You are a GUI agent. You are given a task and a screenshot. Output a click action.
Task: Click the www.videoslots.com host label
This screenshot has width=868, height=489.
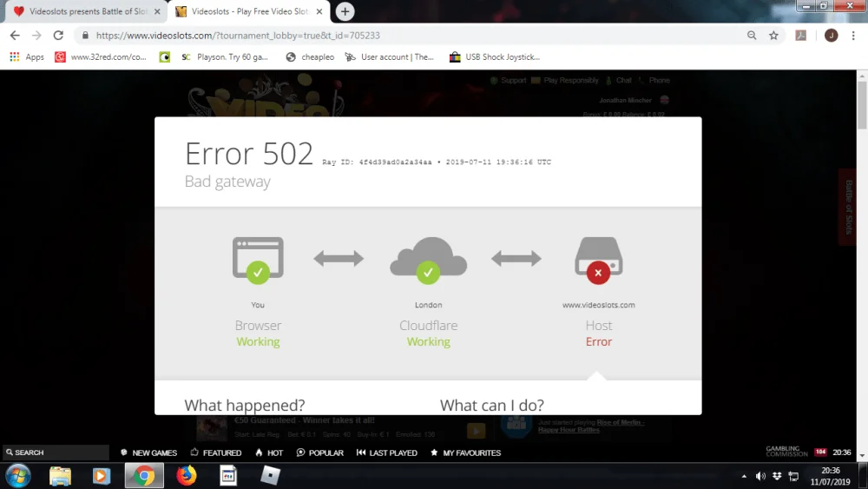(598, 305)
